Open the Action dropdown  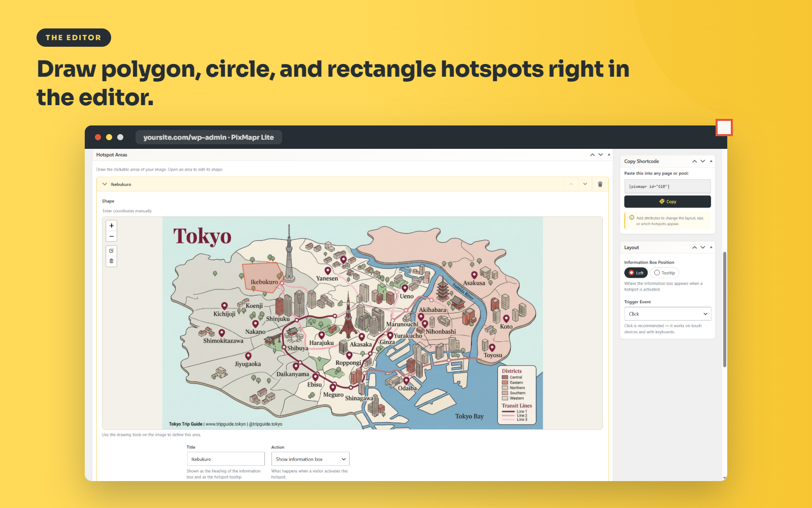click(310, 459)
